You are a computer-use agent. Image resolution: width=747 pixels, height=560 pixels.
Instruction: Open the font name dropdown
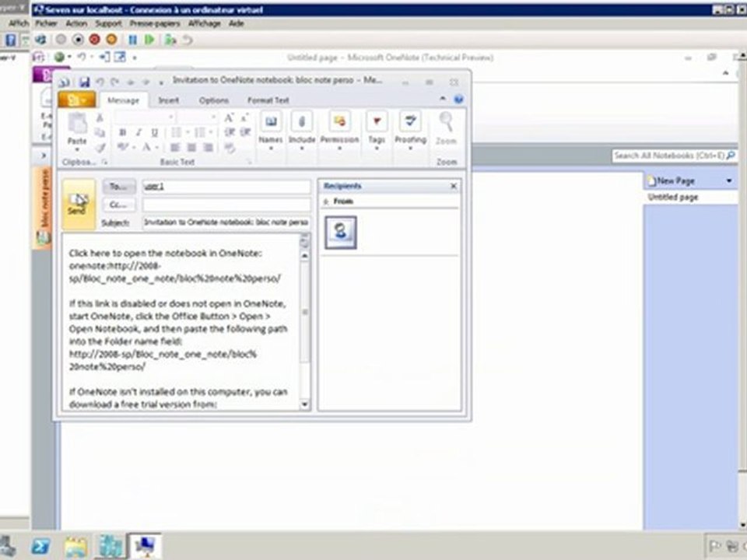point(171,117)
